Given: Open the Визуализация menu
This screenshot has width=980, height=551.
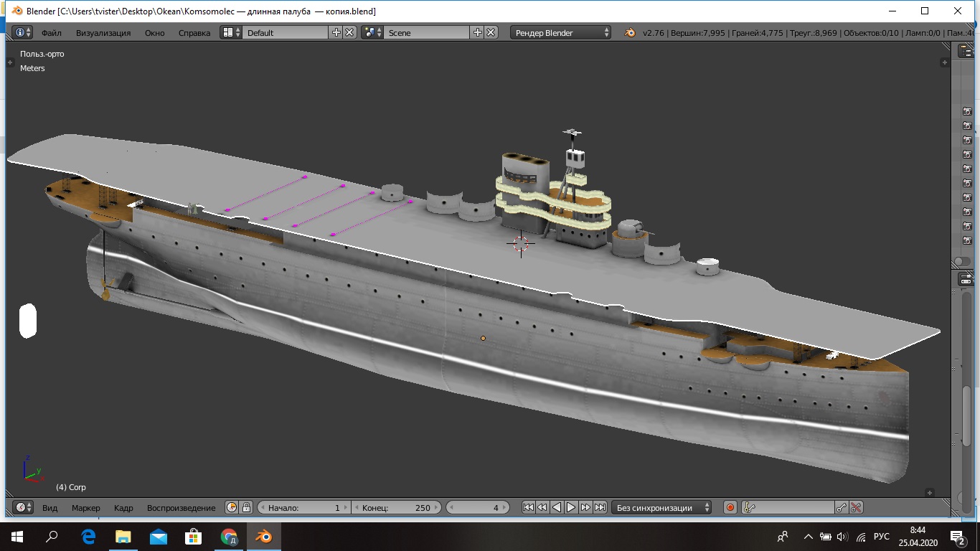Looking at the screenshot, I should (x=103, y=33).
